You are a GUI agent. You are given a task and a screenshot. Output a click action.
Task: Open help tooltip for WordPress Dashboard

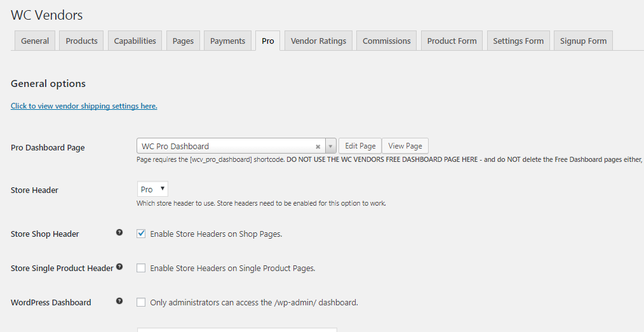119,301
